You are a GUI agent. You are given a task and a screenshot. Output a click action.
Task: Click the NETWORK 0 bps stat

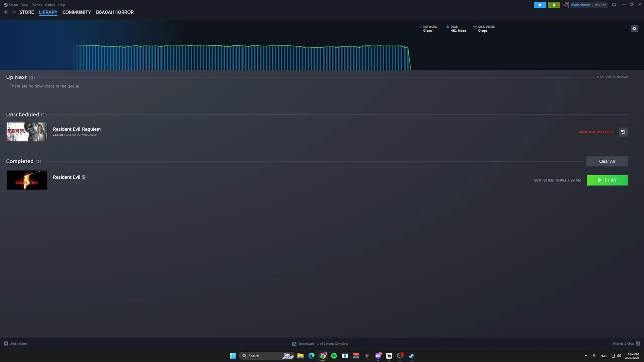point(428,29)
